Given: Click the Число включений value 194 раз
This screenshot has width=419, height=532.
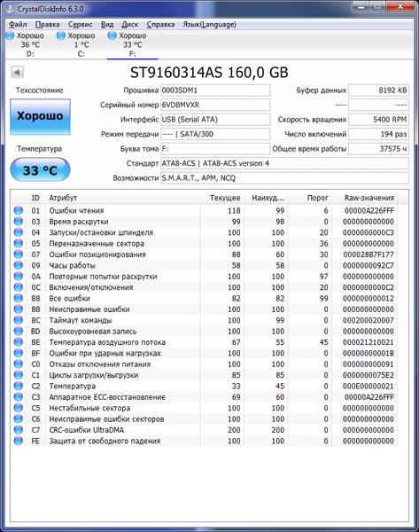Looking at the screenshot, I should tap(378, 134).
